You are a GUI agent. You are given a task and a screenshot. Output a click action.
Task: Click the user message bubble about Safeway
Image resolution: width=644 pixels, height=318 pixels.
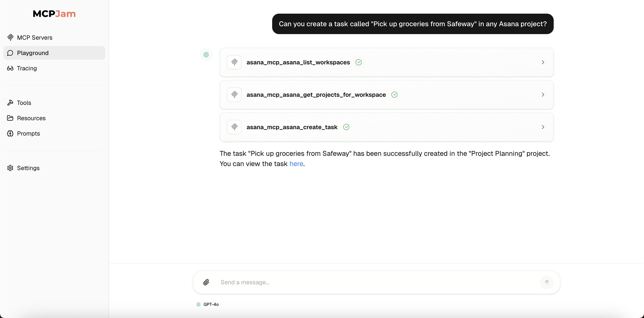click(x=413, y=24)
